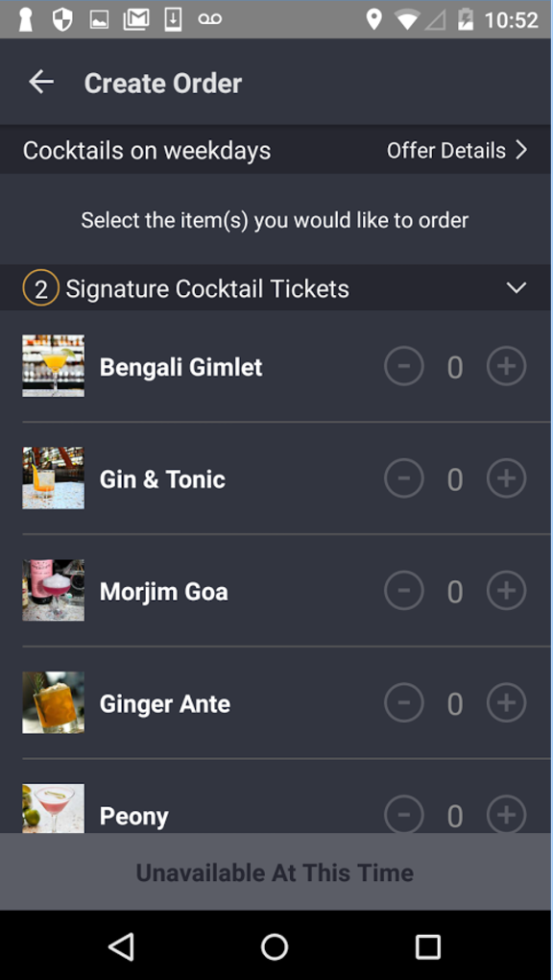Image resolution: width=553 pixels, height=980 pixels.
Task: Increase Morjim Goa quantity with the plus icon
Action: pyautogui.click(x=506, y=590)
